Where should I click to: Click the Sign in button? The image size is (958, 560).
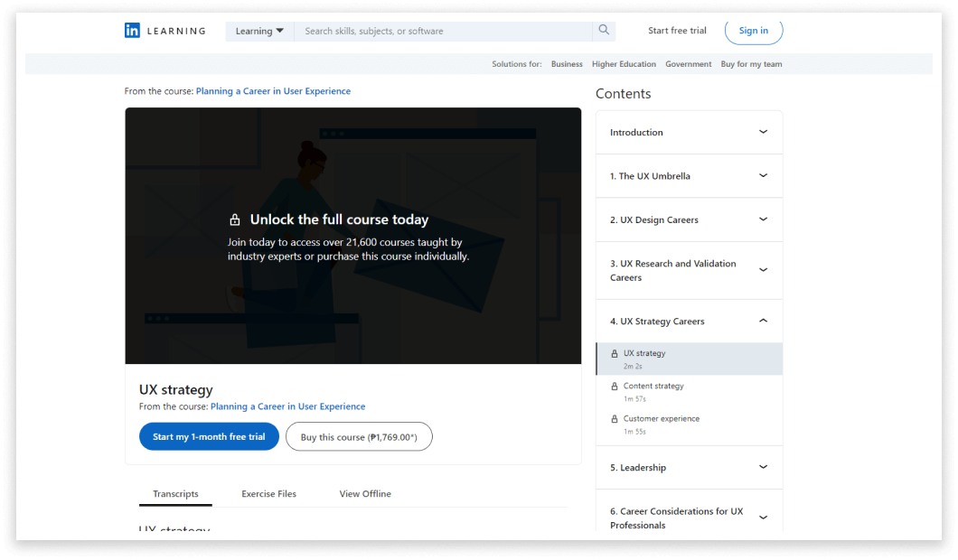754,31
